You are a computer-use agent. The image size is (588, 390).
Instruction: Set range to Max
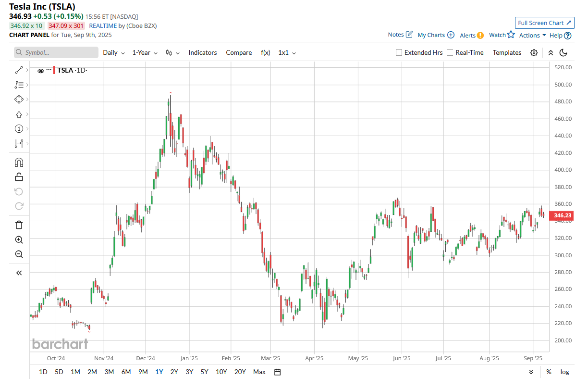pyautogui.click(x=259, y=372)
